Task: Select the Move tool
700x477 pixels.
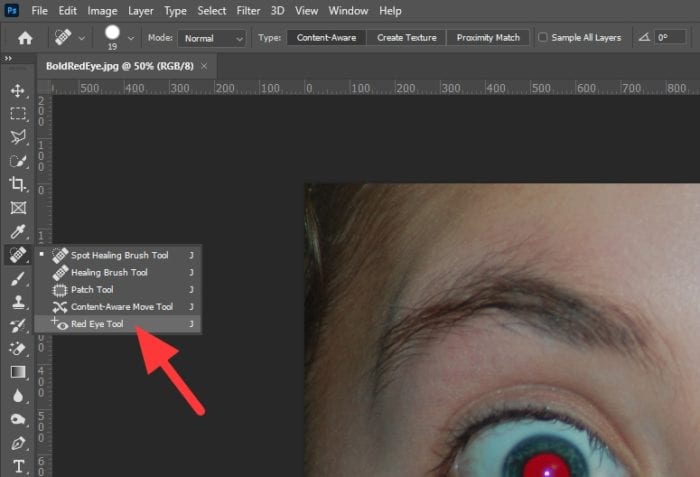Action: (x=18, y=91)
